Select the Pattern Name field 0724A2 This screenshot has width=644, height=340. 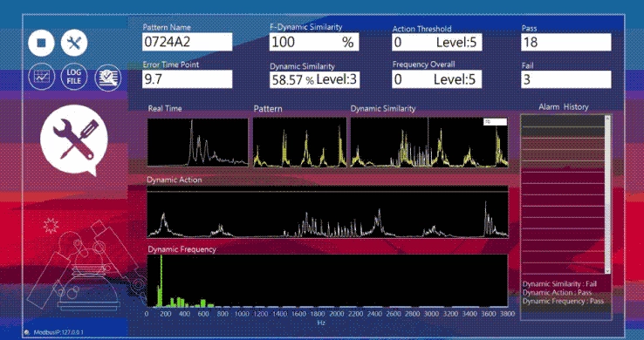188,42
